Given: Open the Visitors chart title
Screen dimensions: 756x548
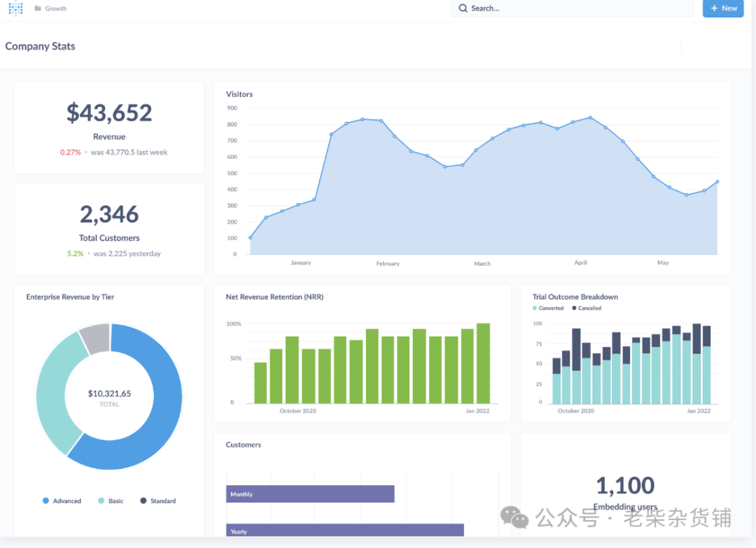Looking at the screenshot, I should pos(239,94).
